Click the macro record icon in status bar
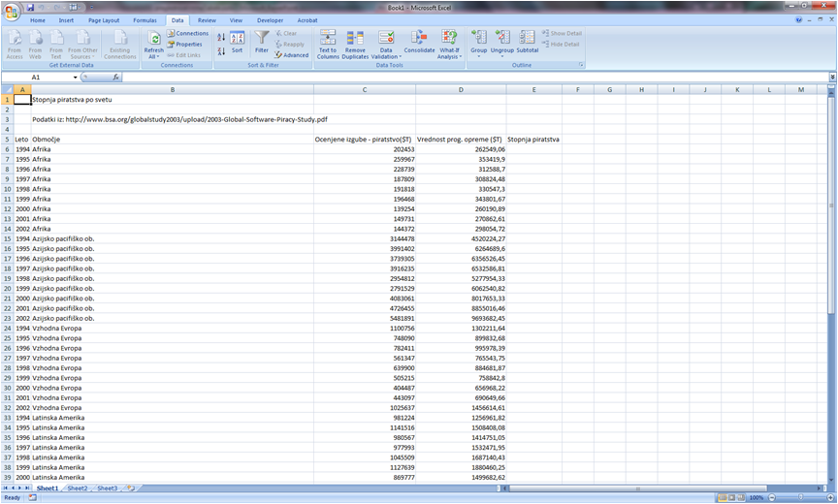This screenshot has width=838, height=504. coord(33,497)
